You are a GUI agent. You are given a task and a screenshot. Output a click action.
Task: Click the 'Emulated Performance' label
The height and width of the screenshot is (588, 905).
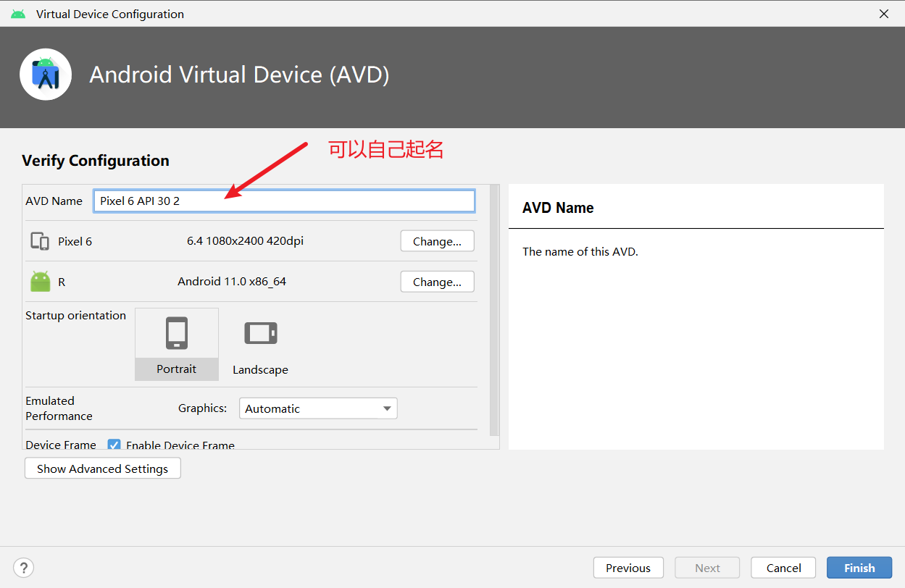coord(59,408)
